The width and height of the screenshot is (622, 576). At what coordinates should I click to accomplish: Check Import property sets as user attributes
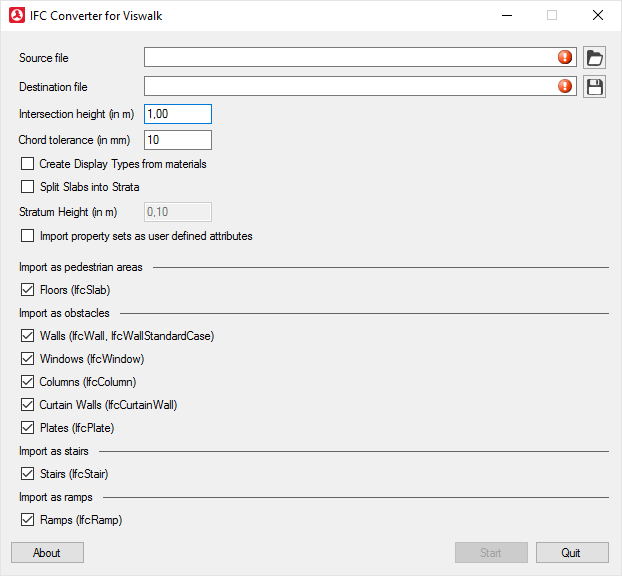(28, 237)
